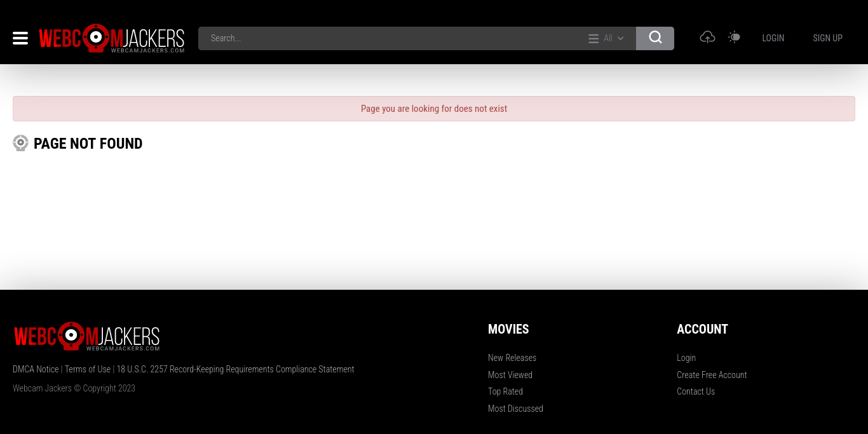The height and width of the screenshot is (434, 868).
Task: Click the Webcam Jackers header logo
Action: [112, 38]
